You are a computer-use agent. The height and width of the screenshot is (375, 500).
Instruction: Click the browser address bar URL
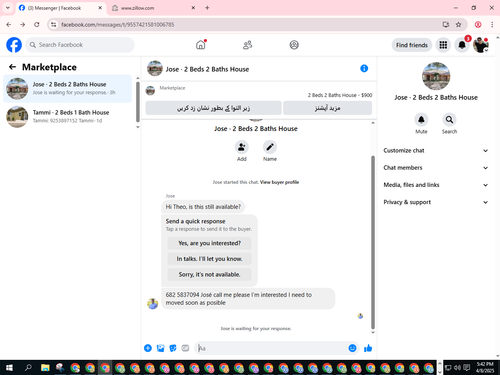(118, 25)
